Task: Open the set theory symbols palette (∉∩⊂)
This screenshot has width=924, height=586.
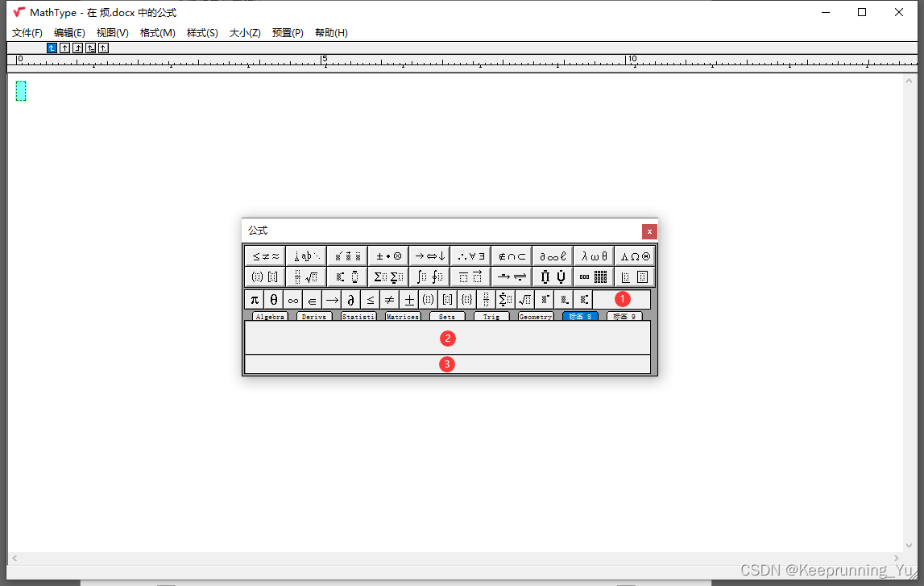Action: point(512,256)
